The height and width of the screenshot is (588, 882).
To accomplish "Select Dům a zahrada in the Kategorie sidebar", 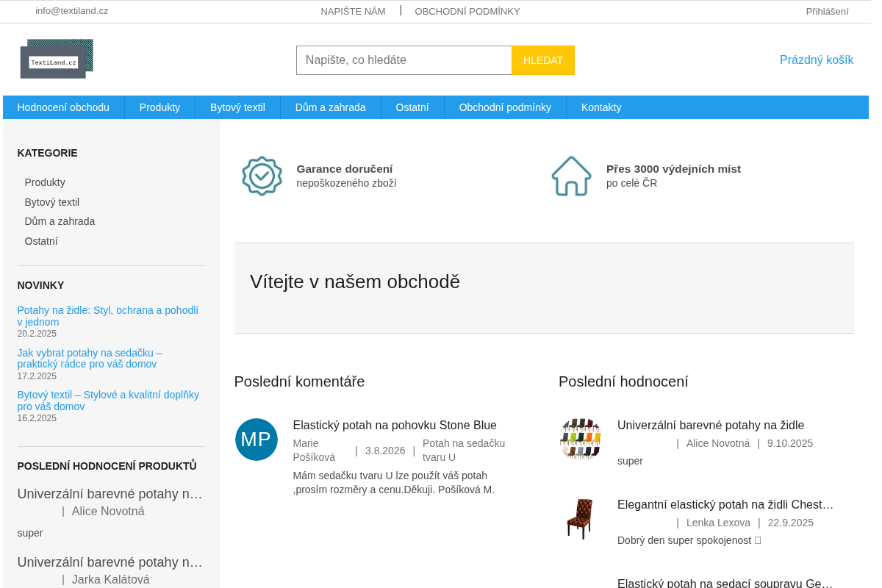I will coord(60,221).
